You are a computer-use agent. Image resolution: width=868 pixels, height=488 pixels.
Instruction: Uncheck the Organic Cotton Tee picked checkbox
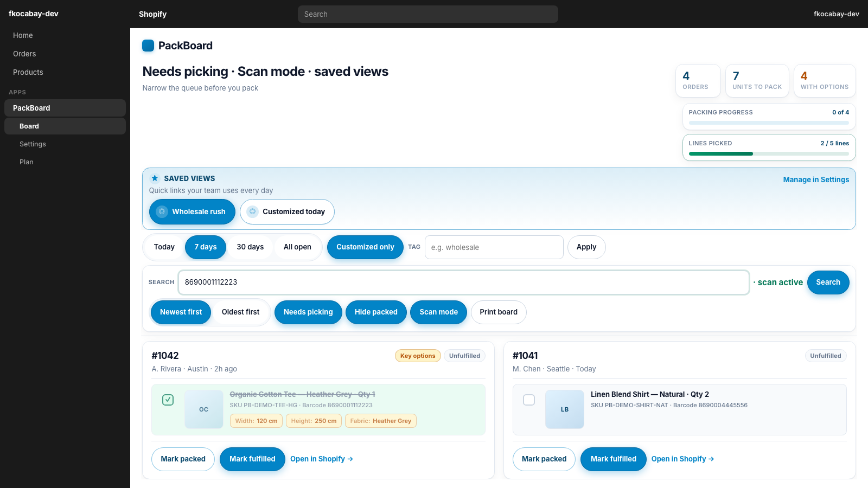click(168, 400)
